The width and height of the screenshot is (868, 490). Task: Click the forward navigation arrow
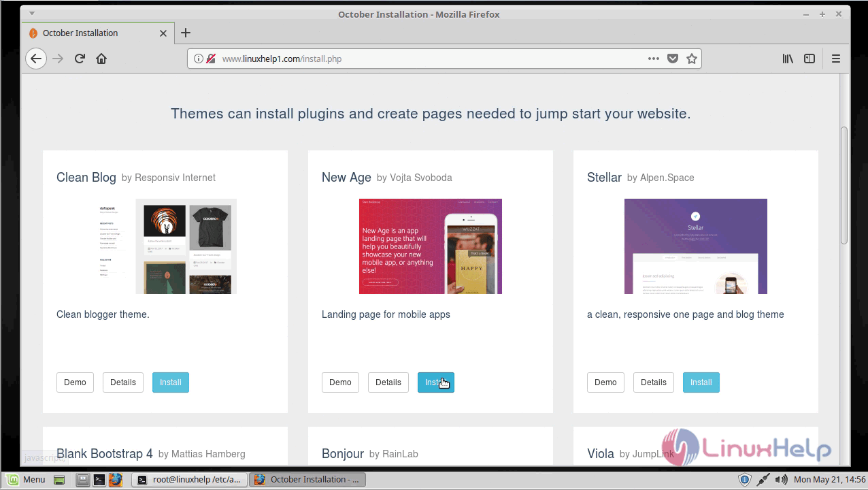(x=58, y=59)
